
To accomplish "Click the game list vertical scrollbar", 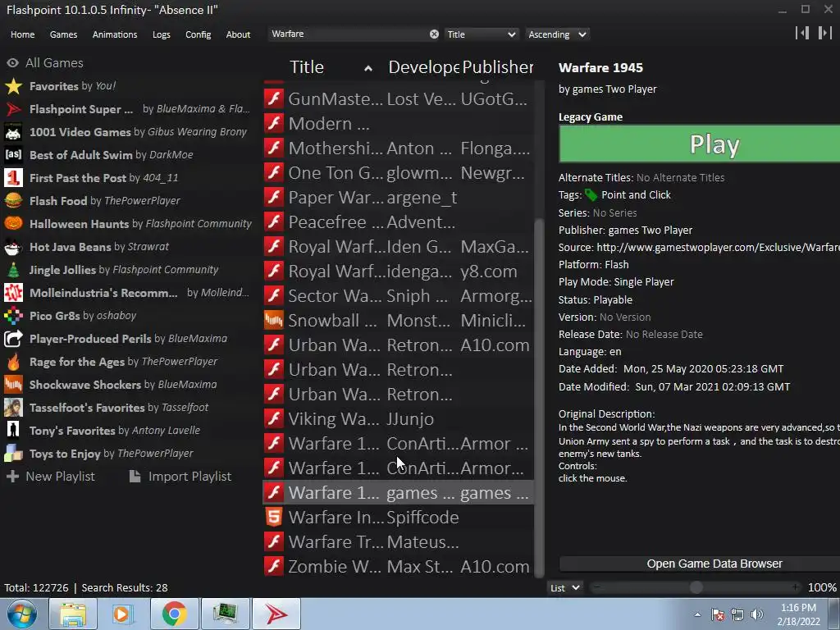I will click(539, 396).
